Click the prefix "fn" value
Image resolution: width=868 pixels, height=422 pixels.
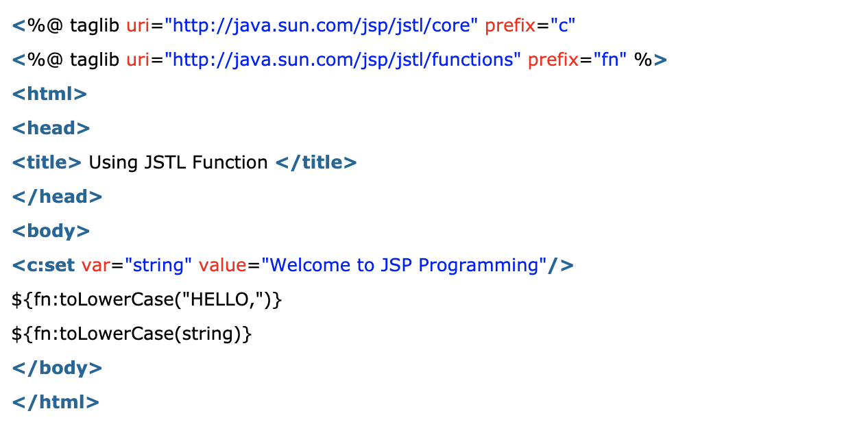coord(611,60)
